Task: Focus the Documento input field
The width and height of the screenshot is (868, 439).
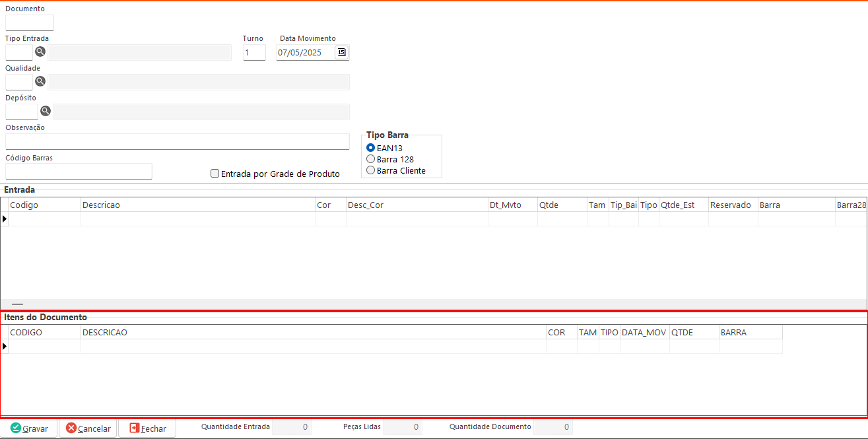Action: click(x=30, y=23)
